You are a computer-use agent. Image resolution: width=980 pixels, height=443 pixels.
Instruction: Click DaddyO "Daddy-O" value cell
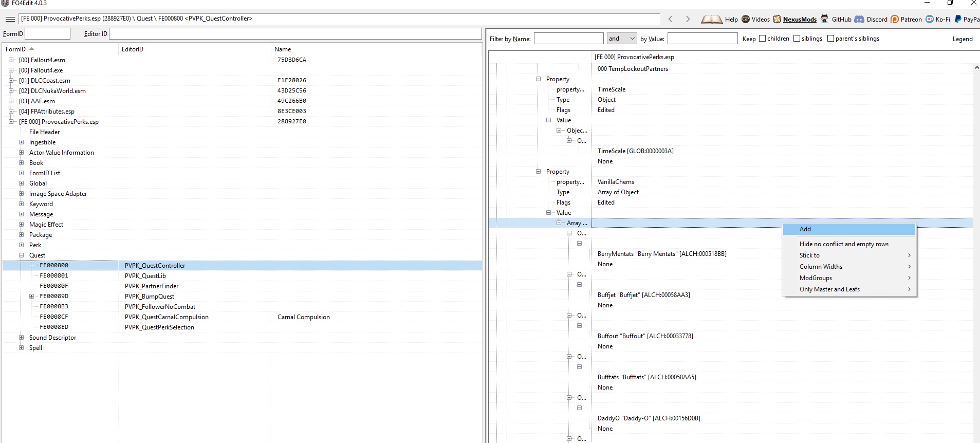click(649, 418)
